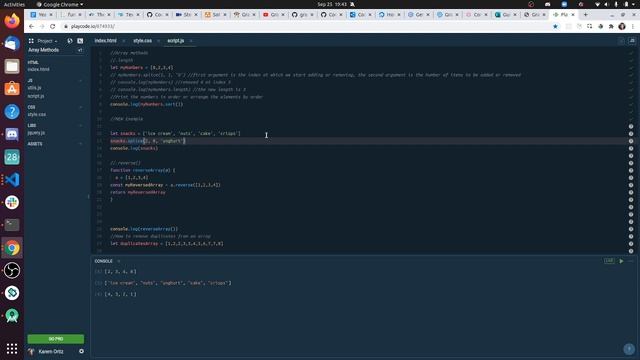Open Activities overview

pyautogui.click(x=14, y=4)
